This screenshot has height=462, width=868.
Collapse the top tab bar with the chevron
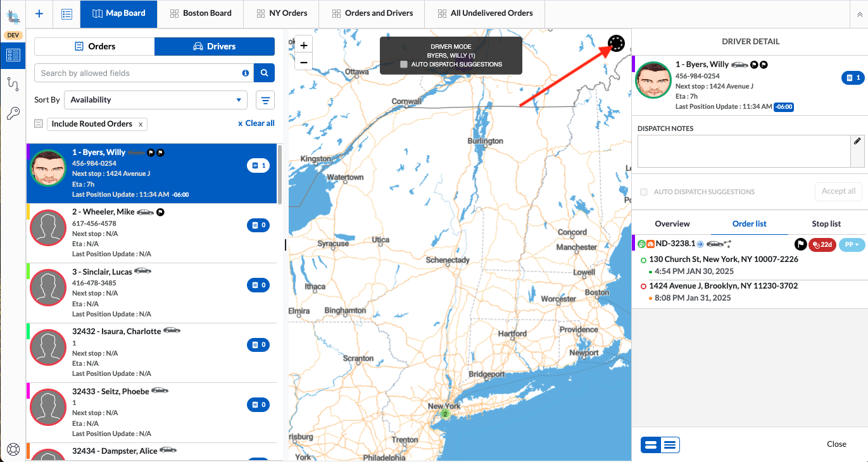(859, 13)
